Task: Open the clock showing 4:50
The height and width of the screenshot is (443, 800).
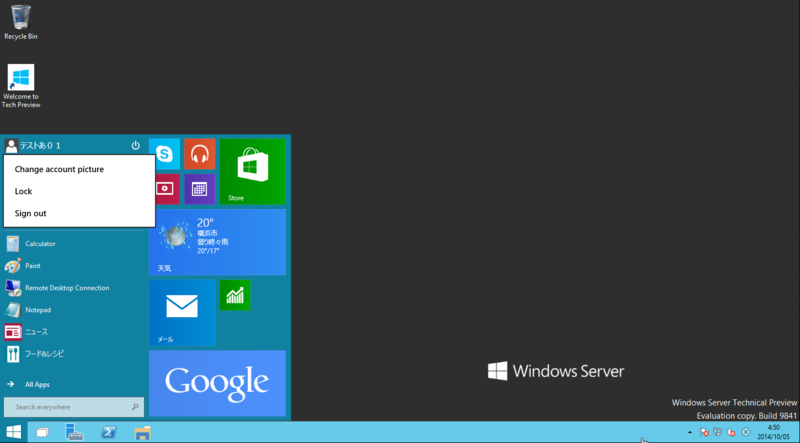Action: (773, 432)
